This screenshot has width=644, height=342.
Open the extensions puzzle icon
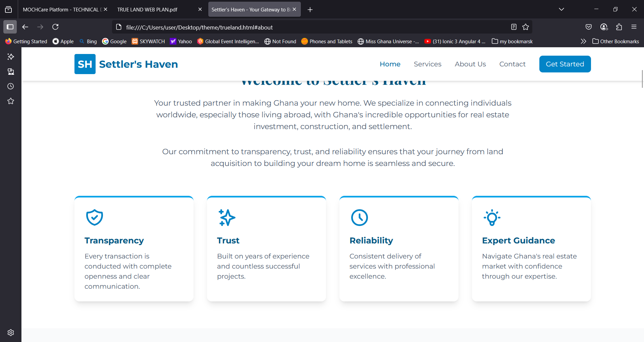[619, 27]
